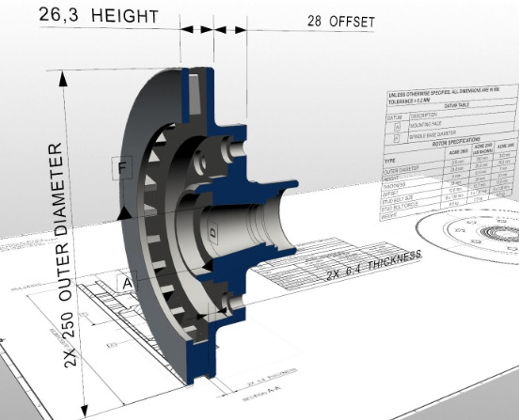Select the 'DESCRIPTION' column header
Screen dimensions: 519x420
423,116
